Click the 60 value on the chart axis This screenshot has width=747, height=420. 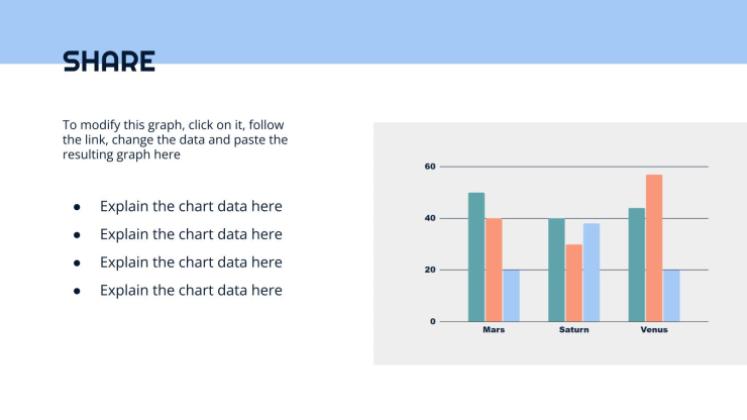pyautogui.click(x=430, y=166)
